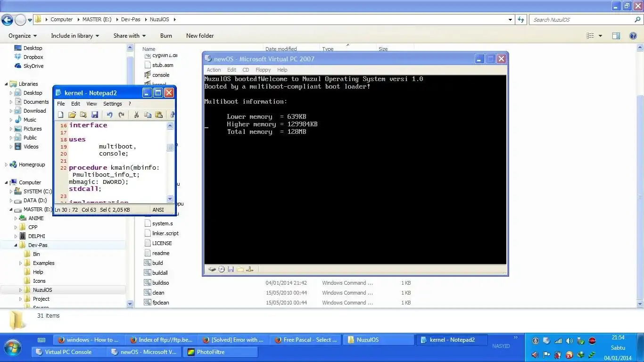Open address bar history dropdown arrow
This screenshot has width=644, height=362.
tap(511, 20)
